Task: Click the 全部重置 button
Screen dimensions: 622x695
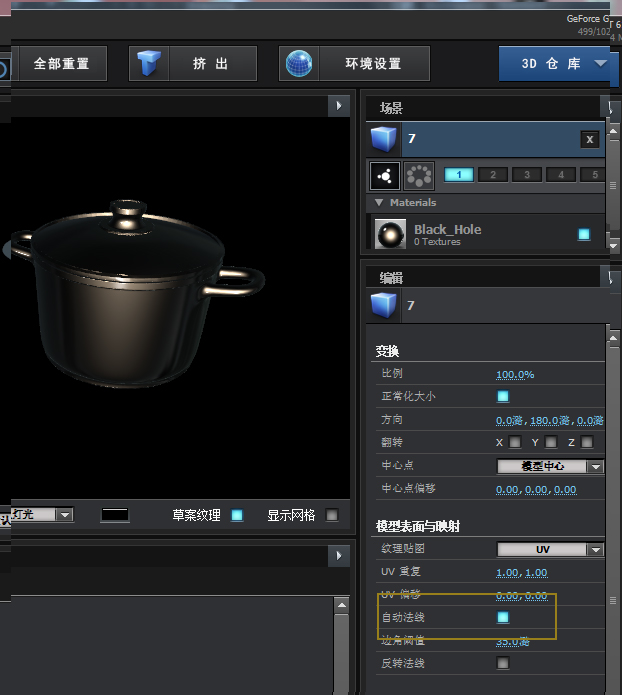Action: (61, 64)
